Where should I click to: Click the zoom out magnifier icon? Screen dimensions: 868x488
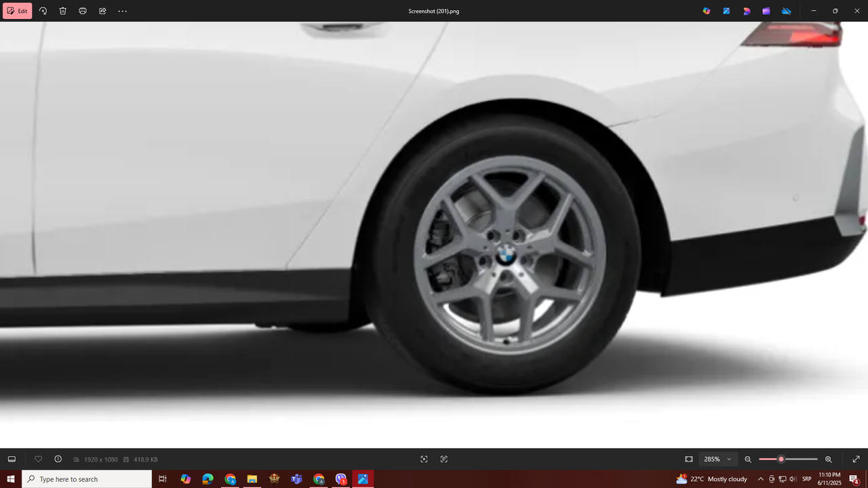pyautogui.click(x=748, y=459)
